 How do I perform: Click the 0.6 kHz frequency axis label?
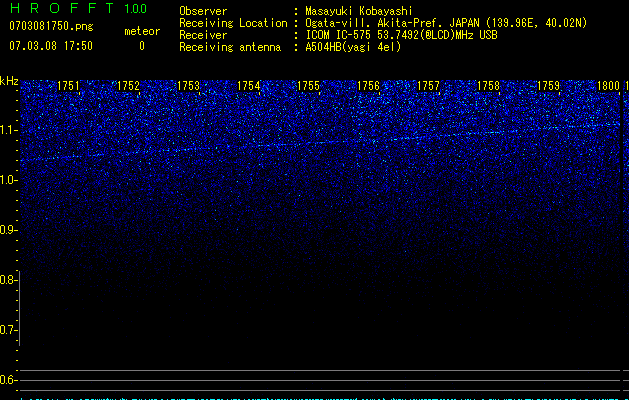pos(9,380)
